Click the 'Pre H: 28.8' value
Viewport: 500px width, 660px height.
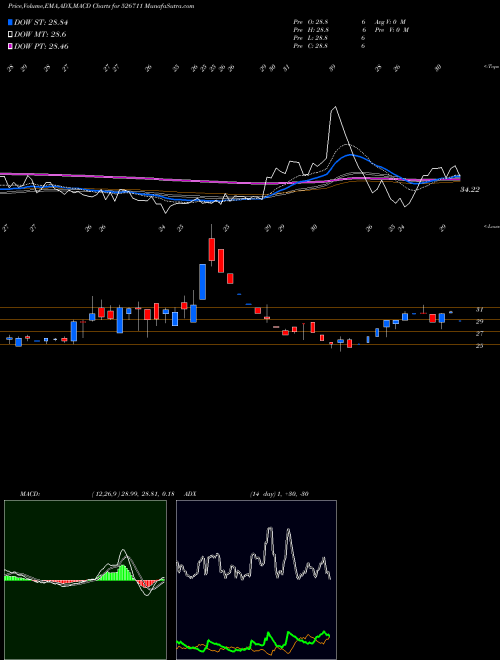click(311, 30)
